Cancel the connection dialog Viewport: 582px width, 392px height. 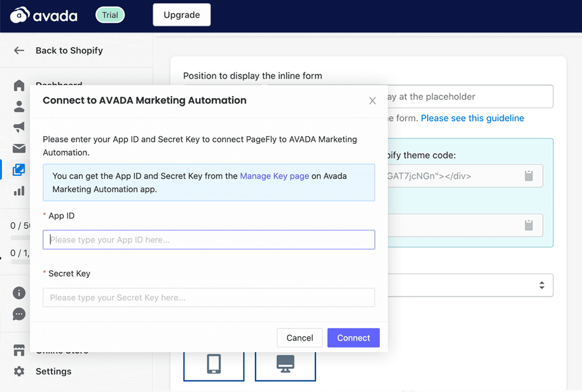pos(300,337)
